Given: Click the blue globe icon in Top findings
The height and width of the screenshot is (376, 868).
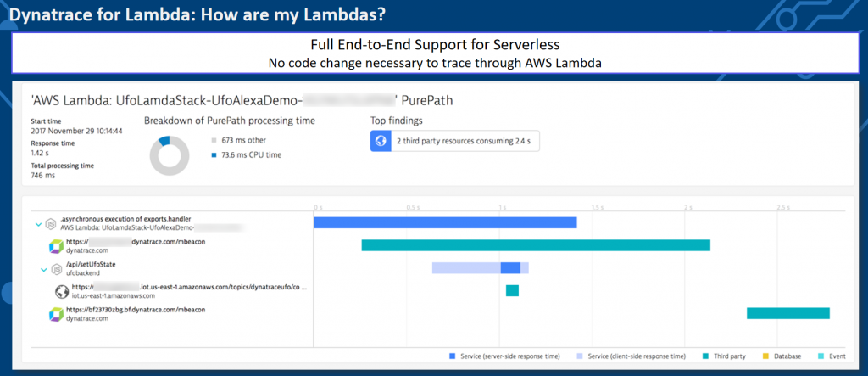Looking at the screenshot, I should (381, 141).
